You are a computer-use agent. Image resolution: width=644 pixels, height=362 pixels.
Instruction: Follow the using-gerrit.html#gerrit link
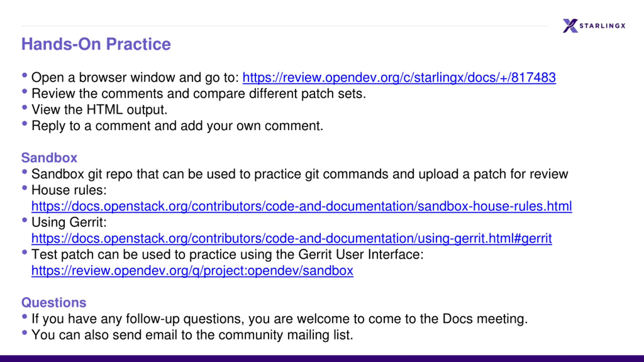coord(292,238)
